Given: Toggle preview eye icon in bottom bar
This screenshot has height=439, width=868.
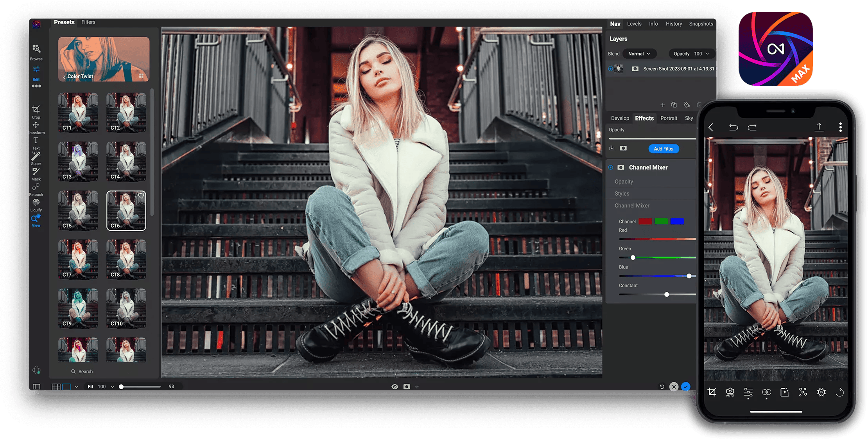Looking at the screenshot, I should click(395, 387).
